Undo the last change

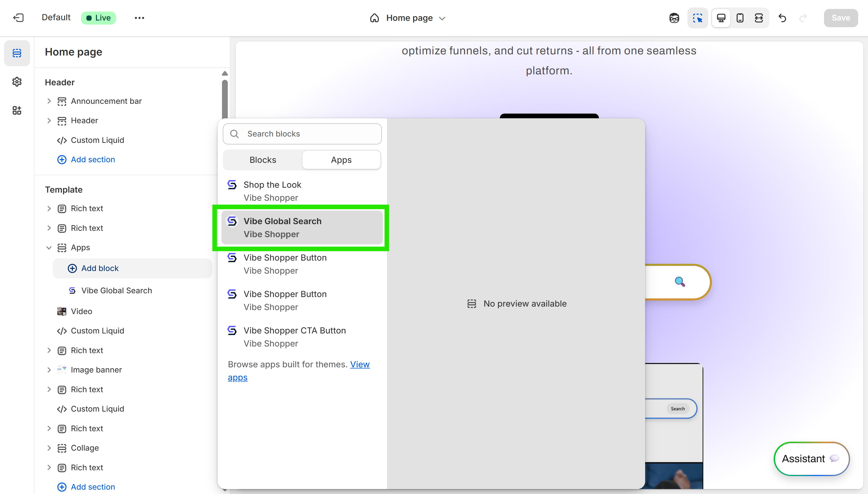(782, 18)
